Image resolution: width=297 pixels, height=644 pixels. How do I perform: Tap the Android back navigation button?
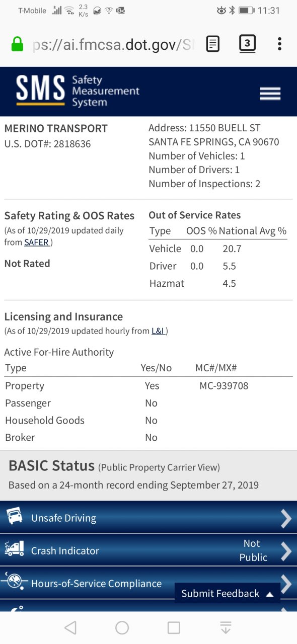click(x=70, y=627)
